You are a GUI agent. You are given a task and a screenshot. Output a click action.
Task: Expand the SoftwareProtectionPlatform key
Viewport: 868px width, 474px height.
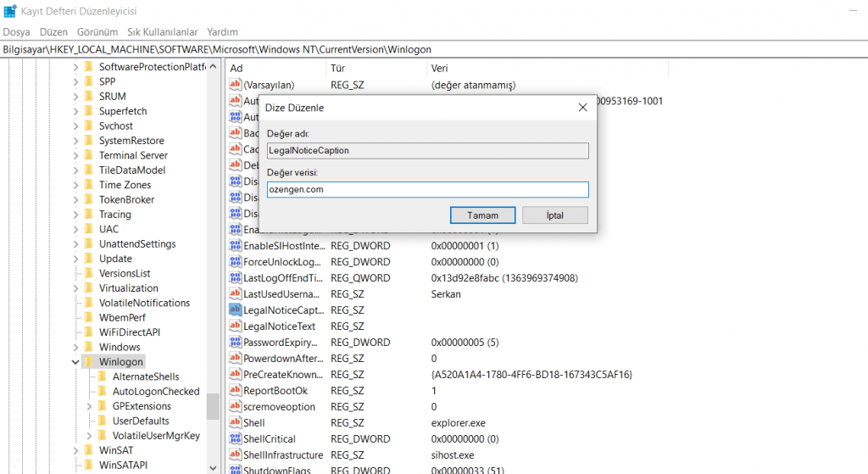click(x=75, y=67)
